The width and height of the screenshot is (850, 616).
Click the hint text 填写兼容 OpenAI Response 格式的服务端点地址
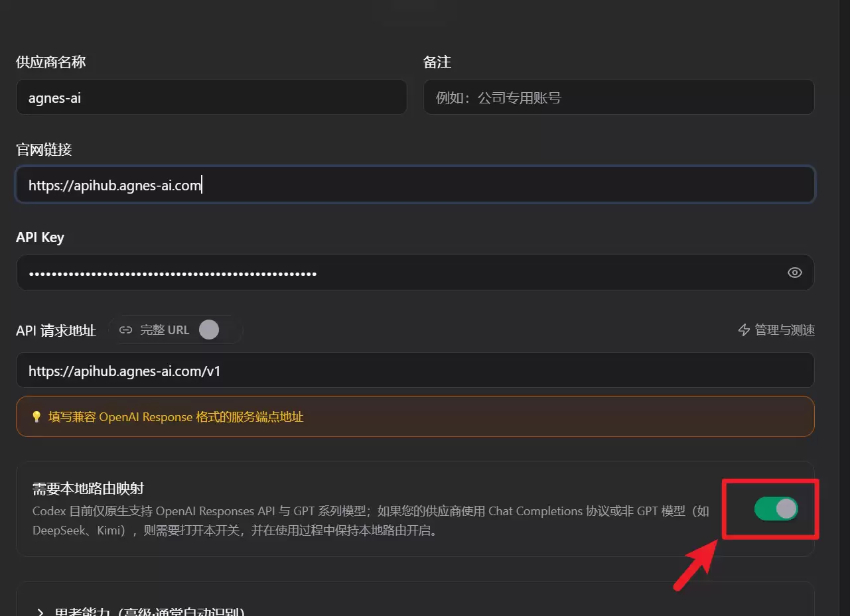click(176, 417)
